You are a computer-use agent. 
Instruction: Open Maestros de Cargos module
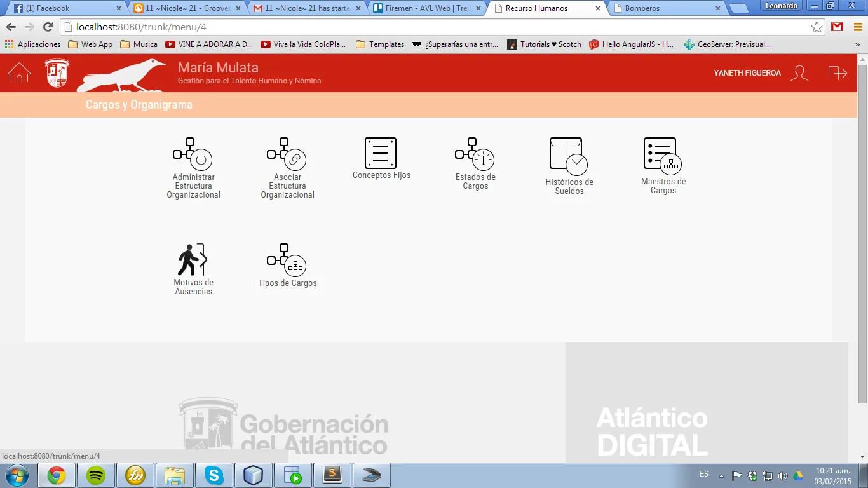(663, 166)
